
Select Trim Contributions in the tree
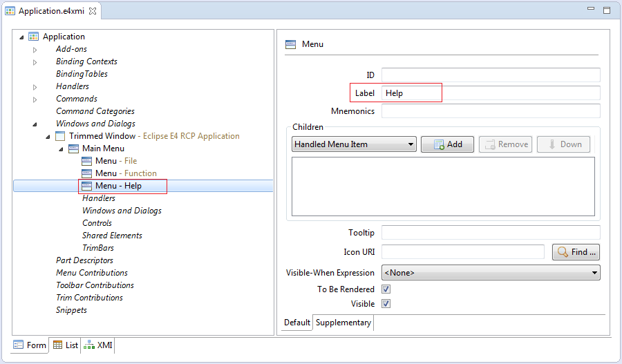(89, 298)
